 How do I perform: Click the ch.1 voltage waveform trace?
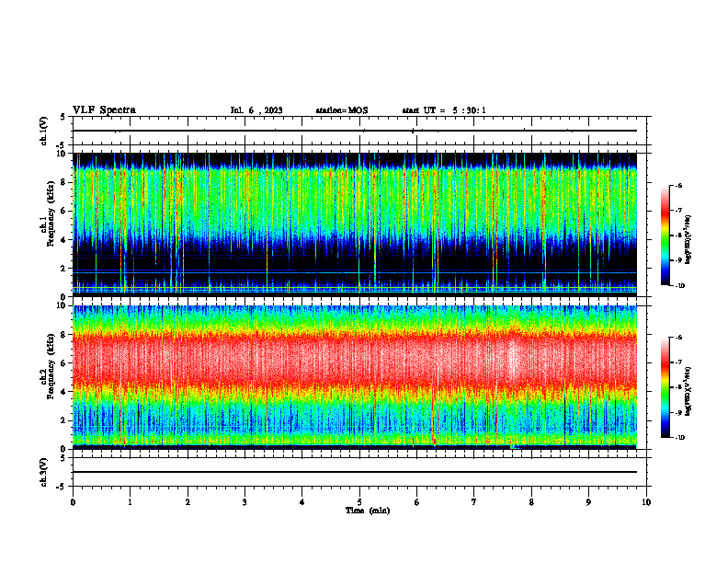click(355, 131)
